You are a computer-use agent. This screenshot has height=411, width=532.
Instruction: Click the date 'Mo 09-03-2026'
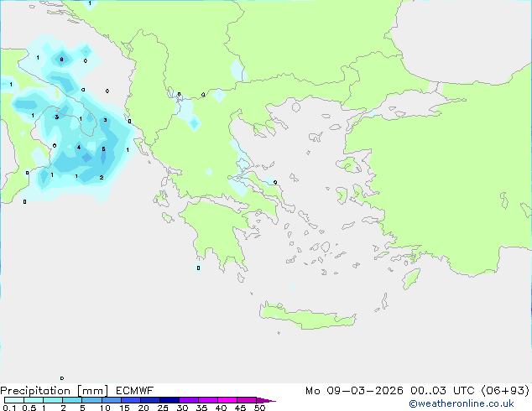point(354,391)
